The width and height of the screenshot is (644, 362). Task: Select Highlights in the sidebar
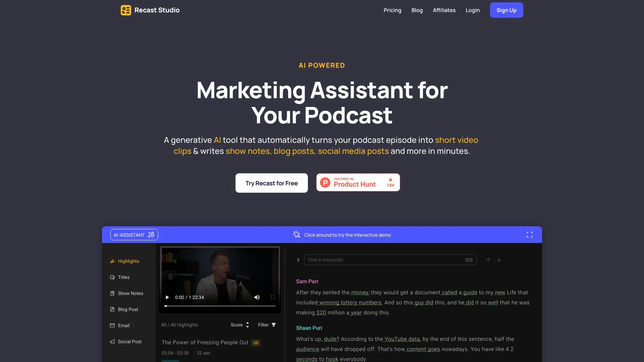(x=128, y=261)
